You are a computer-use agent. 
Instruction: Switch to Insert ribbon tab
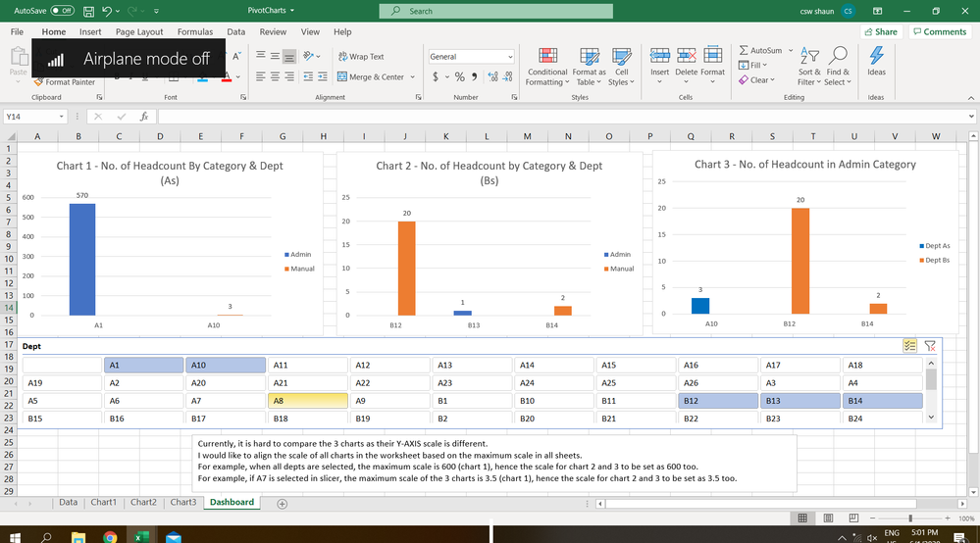(x=90, y=31)
